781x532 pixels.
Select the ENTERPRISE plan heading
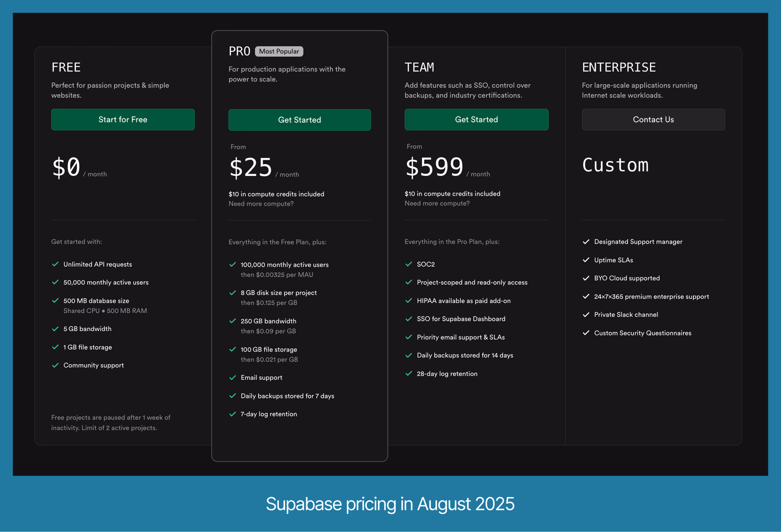(x=619, y=67)
